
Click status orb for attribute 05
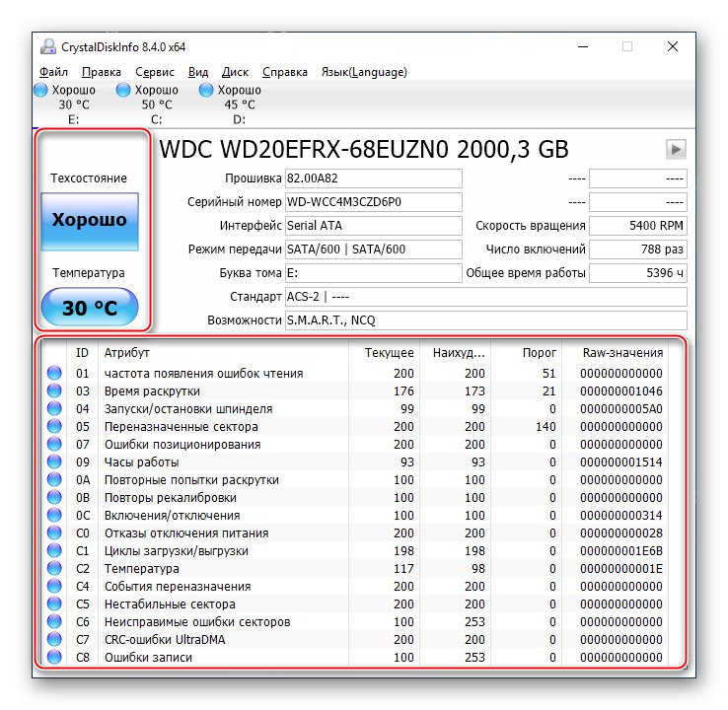click(54, 426)
